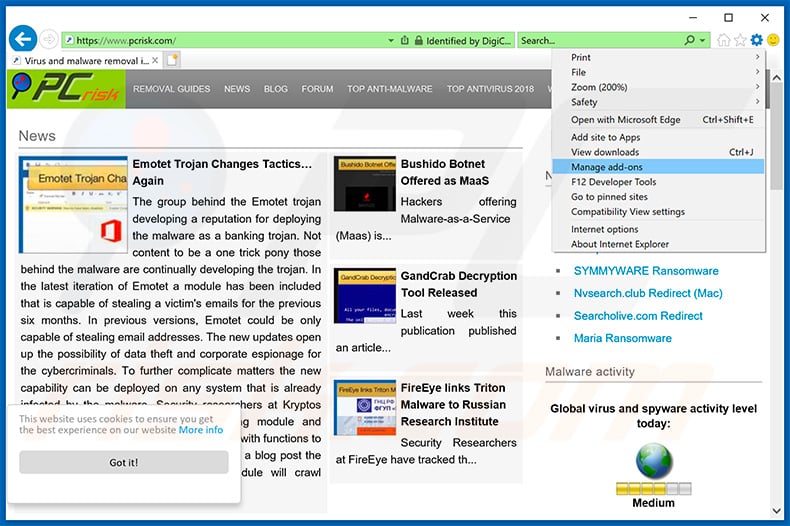Click the compatibility view icon near lock
790x526 pixels.
pos(404,40)
